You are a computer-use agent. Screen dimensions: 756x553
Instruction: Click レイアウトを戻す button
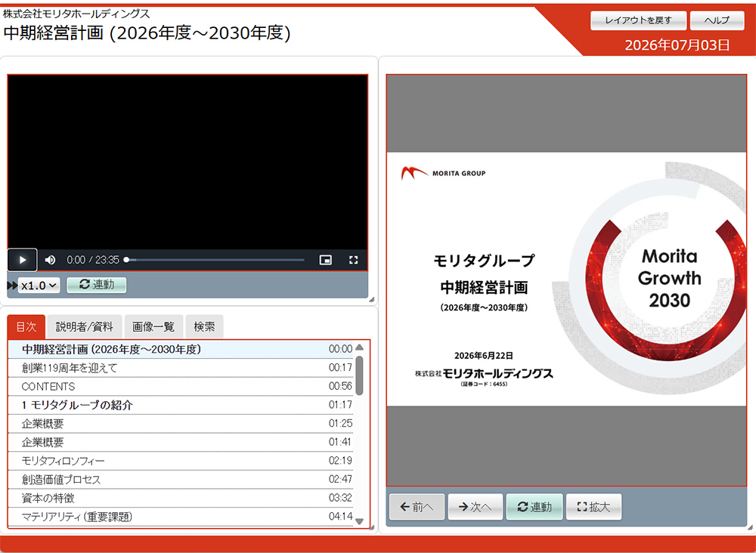(638, 20)
